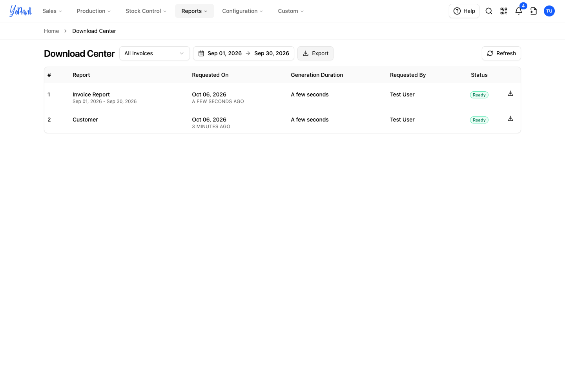Click Ready status badge for Invoice Report

pos(479,95)
